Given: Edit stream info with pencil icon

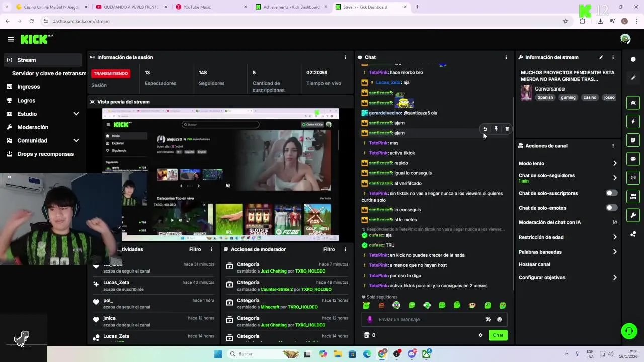Looking at the screenshot, I should (x=601, y=57).
